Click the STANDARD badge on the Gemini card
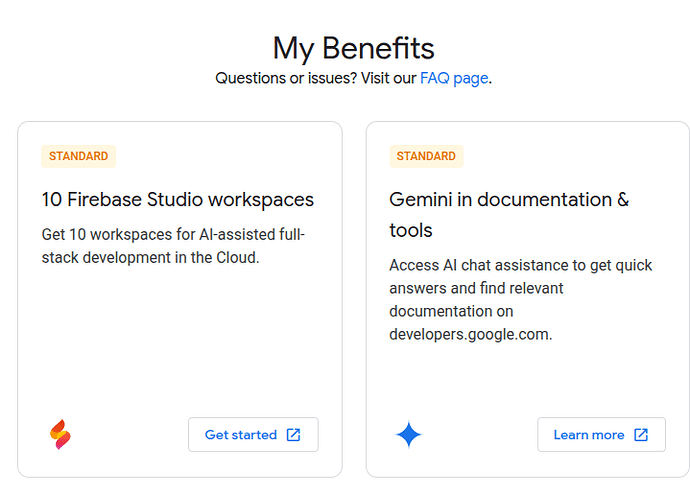This screenshot has width=690, height=494. pos(426,156)
